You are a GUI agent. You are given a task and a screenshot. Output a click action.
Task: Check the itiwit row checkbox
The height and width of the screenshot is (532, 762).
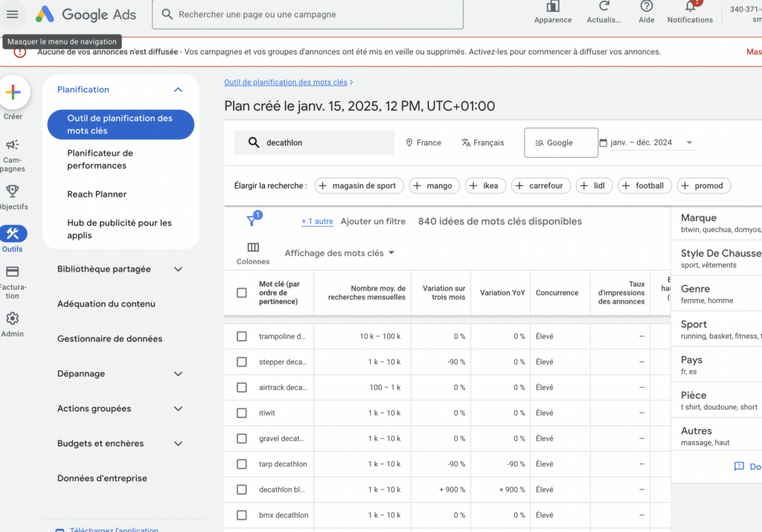pos(242,413)
